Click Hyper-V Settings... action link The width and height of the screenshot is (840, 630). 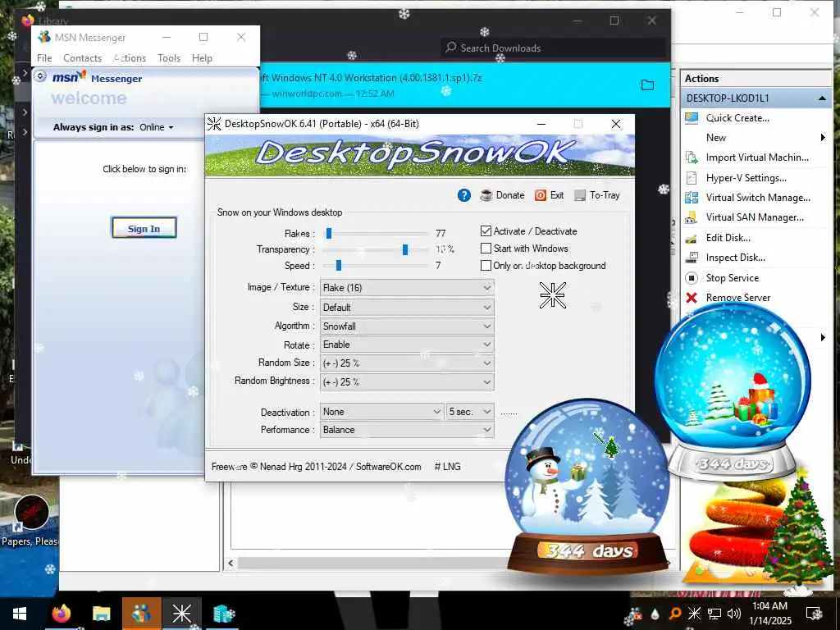pos(746,178)
